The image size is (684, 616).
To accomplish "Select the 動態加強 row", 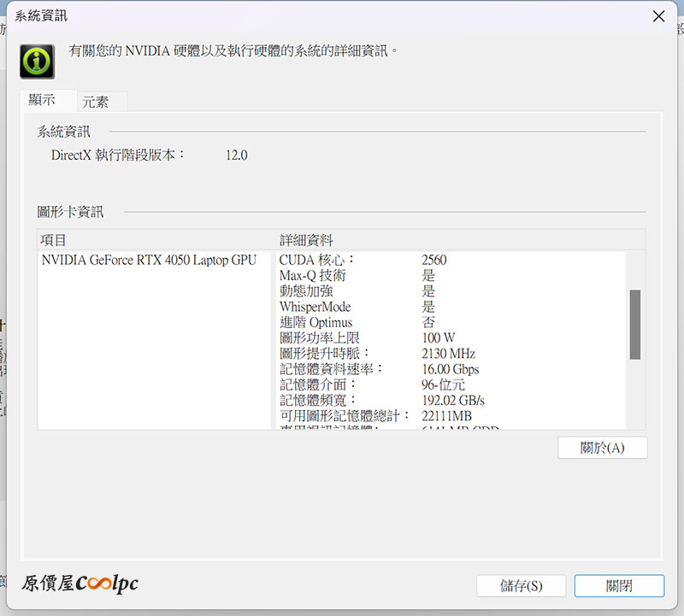I will pyautogui.click(x=451, y=291).
